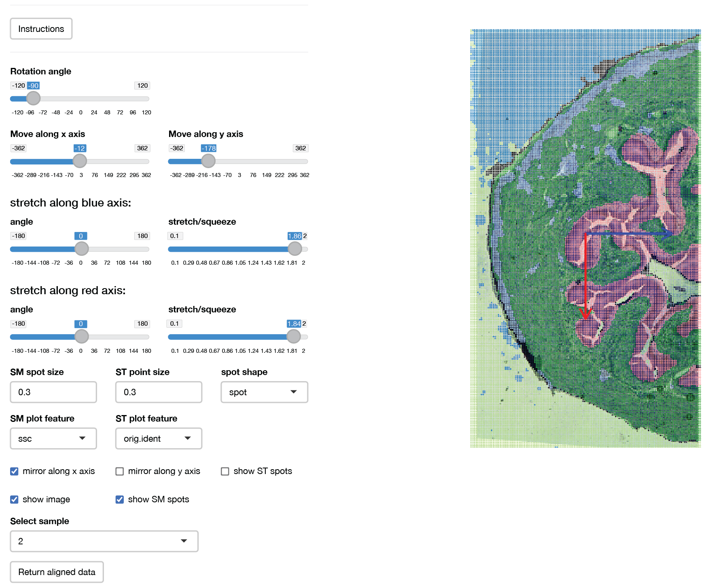
Task: Open the spot shape dropdown
Action: click(x=264, y=392)
